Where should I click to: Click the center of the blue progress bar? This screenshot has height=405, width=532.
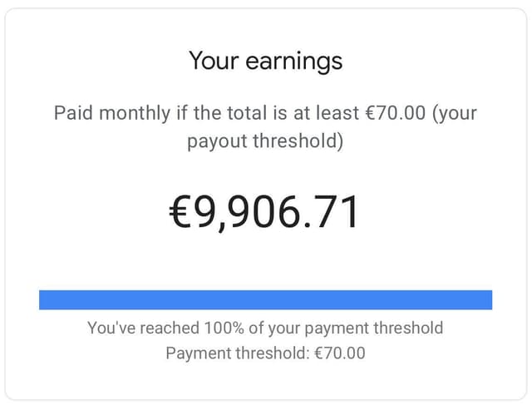pos(265,299)
